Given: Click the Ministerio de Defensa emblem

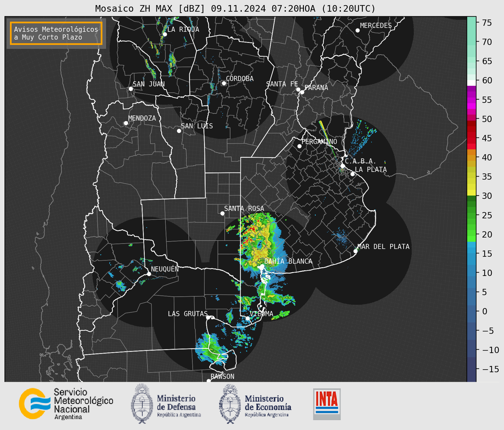Looking at the screenshot, I should click(x=142, y=404).
